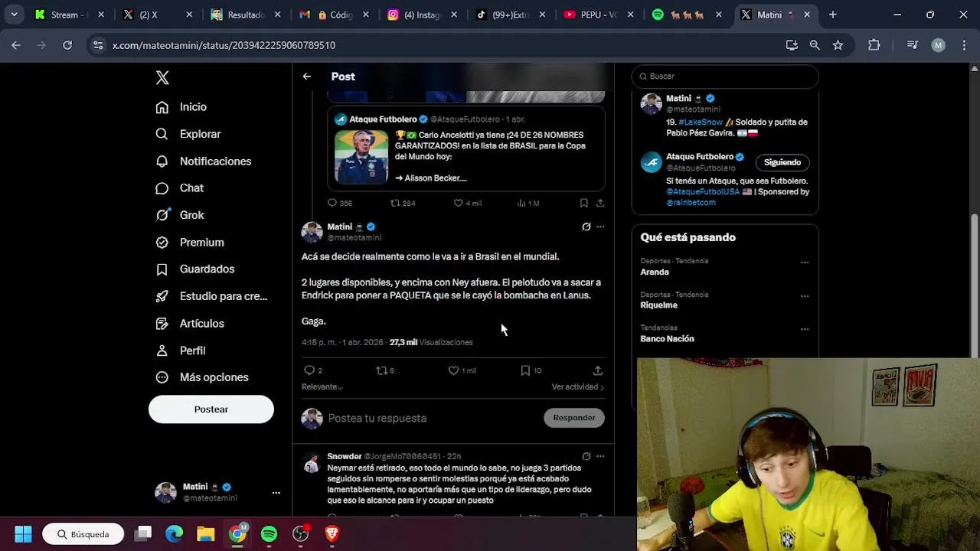Click repost icon on quoted tweet with 284

pyautogui.click(x=395, y=203)
